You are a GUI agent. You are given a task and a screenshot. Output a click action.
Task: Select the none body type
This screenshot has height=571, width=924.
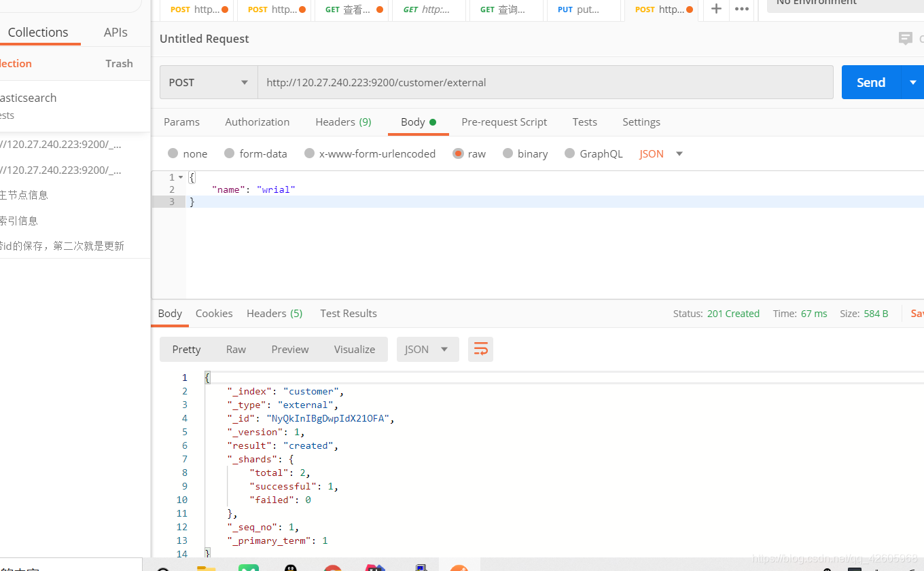pyautogui.click(x=188, y=153)
